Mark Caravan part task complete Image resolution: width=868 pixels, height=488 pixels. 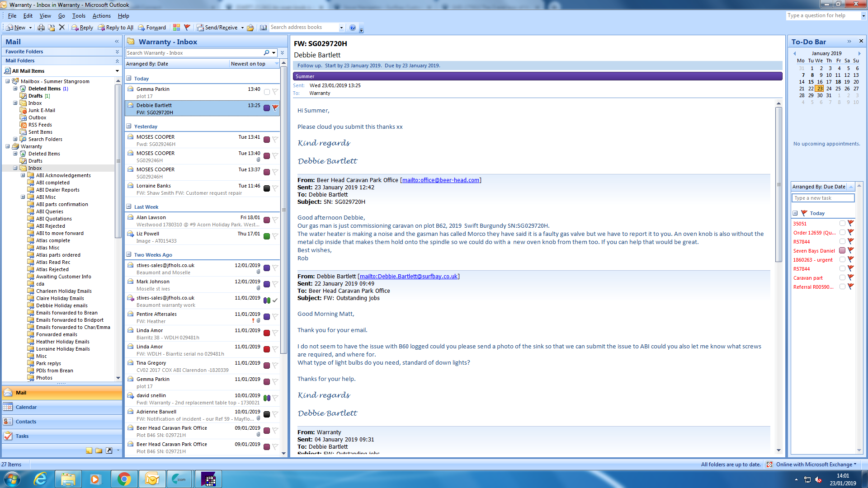(842, 277)
